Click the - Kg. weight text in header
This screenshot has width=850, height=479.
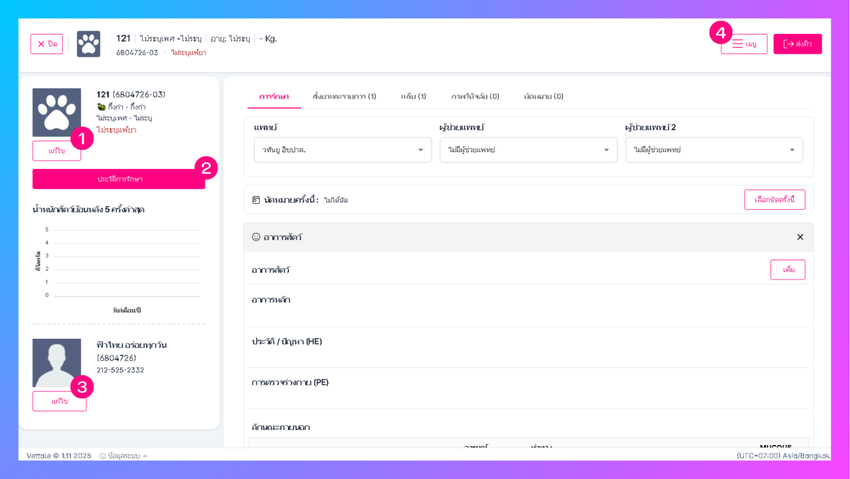tap(268, 38)
